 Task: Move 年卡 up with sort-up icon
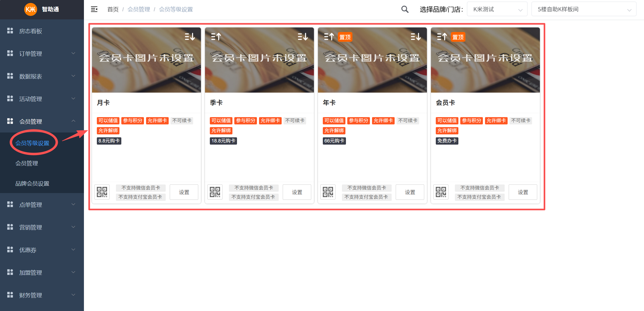click(x=329, y=37)
